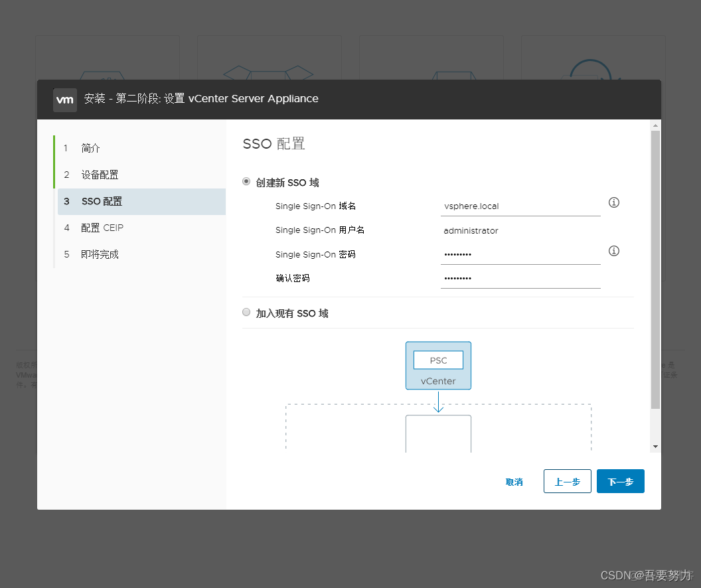Go to step 4 配置 CEIP
The height and width of the screenshot is (588, 701).
point(141,228)
